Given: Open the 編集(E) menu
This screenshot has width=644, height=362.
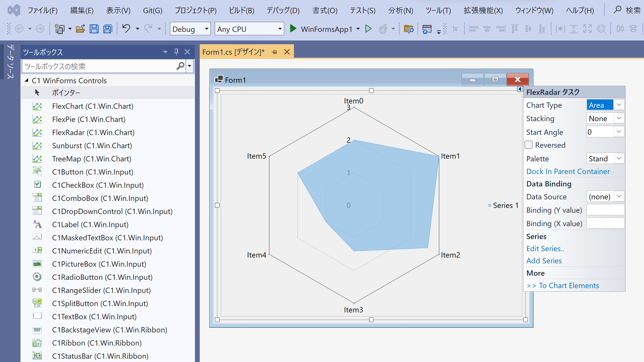Looking at the screenshot, I should (82, 10).
